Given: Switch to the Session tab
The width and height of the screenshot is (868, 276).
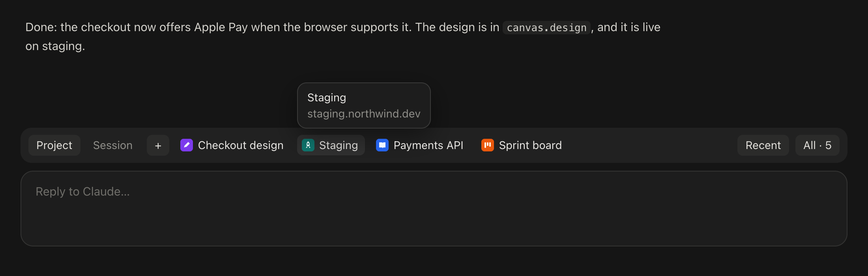Looking at the screenshot, I should pos(113,145).
